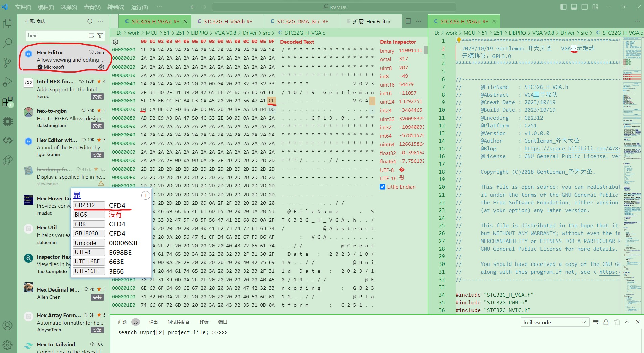
Task: Switch to the STC32G_DMA_Isr.c tab
Action: 302,21
